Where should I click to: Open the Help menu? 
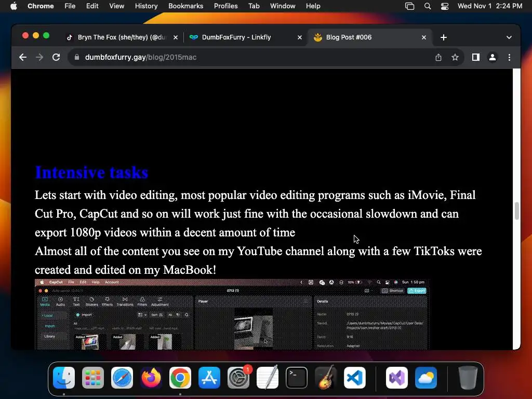tap(313, 6)
